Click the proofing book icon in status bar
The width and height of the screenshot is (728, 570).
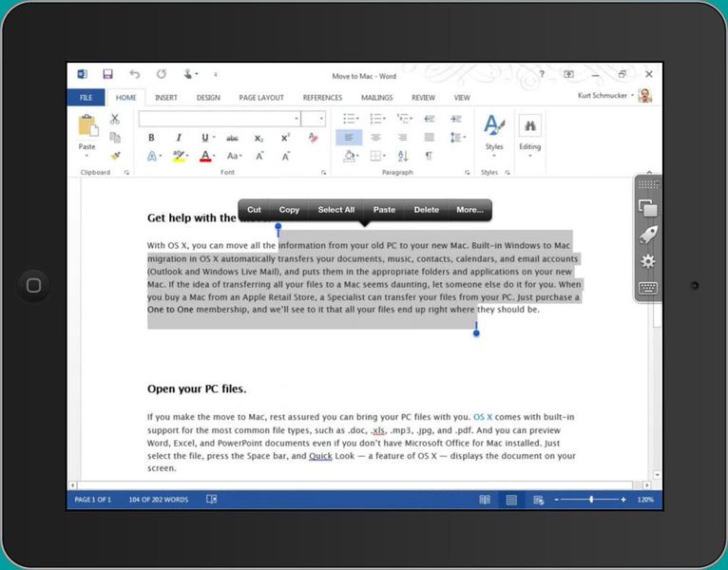[211, 499]
